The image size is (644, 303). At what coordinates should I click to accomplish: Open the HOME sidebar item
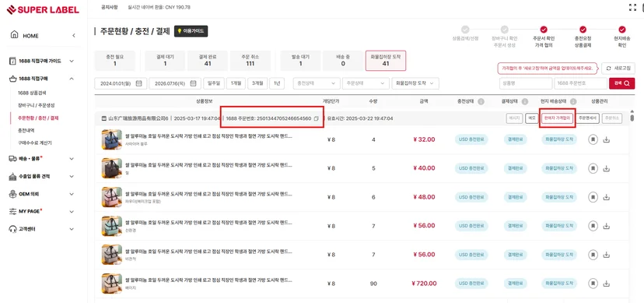25,35
